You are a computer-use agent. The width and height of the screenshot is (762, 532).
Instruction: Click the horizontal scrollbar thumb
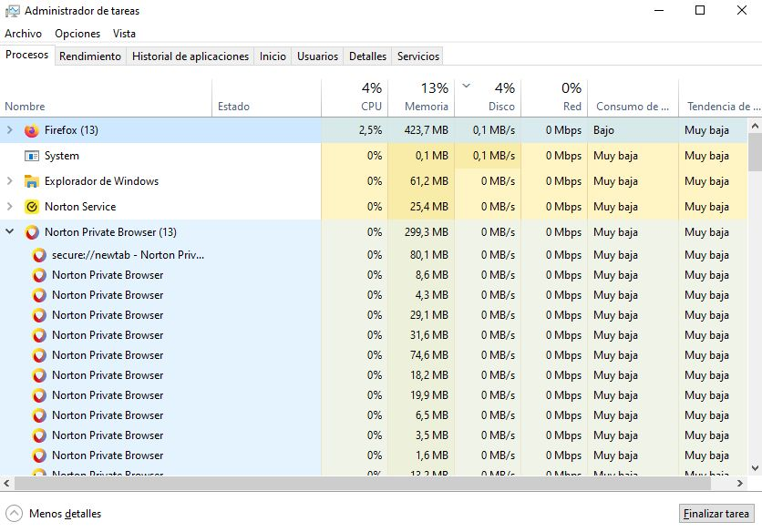[363, 483]
